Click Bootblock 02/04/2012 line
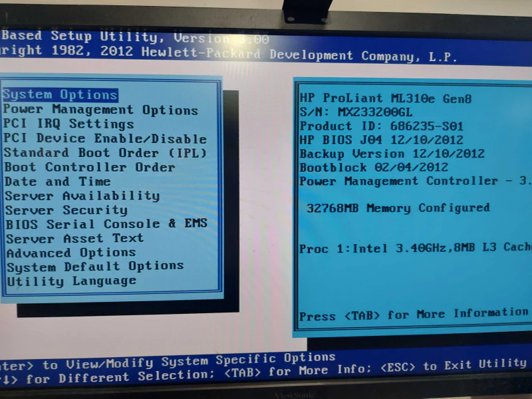Viewport: 532px width, 399px height. tap(374, 168)
